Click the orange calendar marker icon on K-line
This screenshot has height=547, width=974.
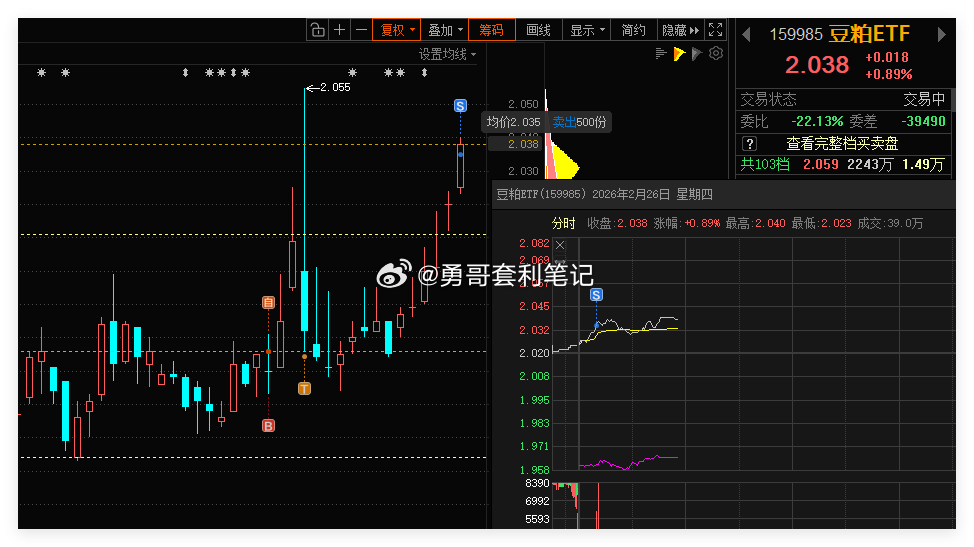tap(268, 303)
